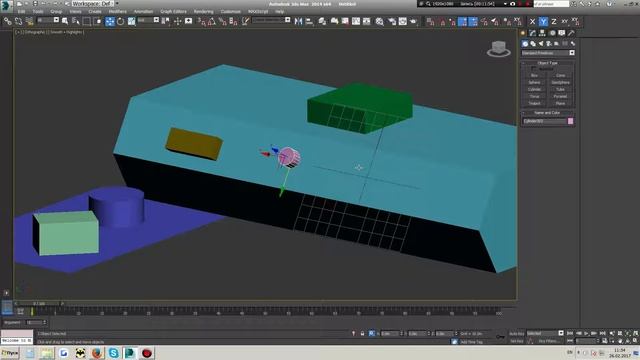Toggle the Window/Crossing selection mode
The width and height of the screenshot is (640, 360).
pyautogui.click(x=98, y=21)
